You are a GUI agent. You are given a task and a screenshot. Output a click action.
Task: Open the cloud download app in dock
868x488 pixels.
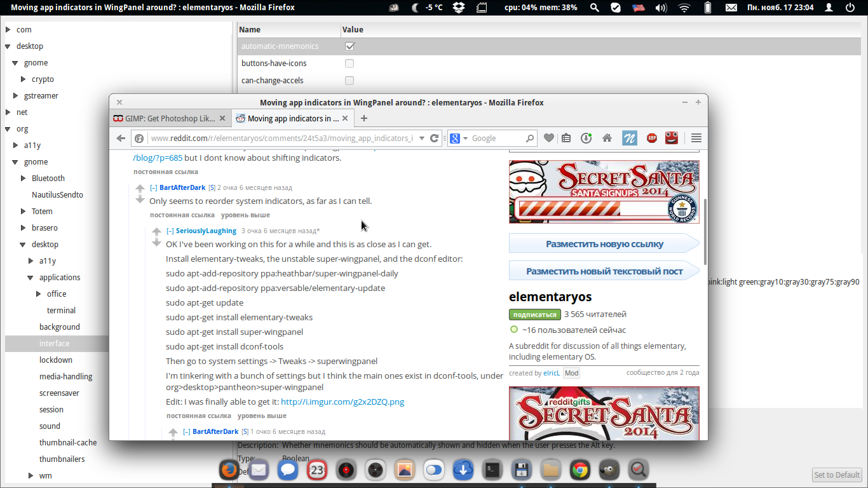(x=463, y=470)
